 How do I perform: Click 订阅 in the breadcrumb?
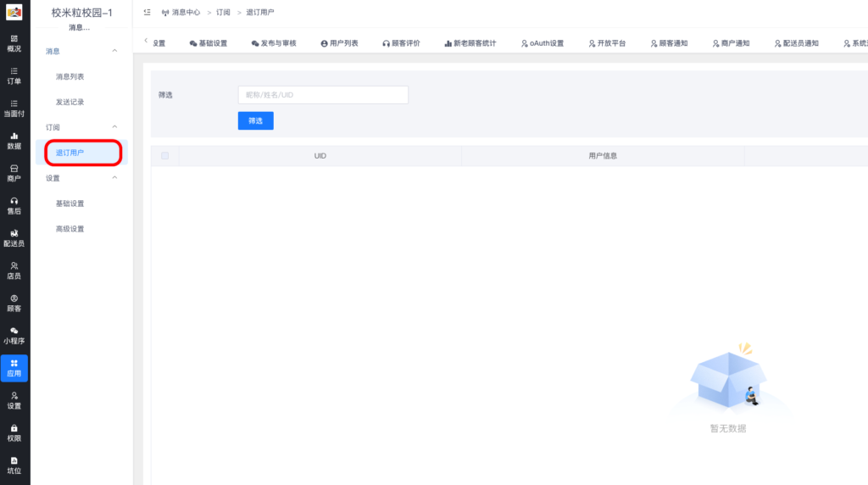(223, 12)
